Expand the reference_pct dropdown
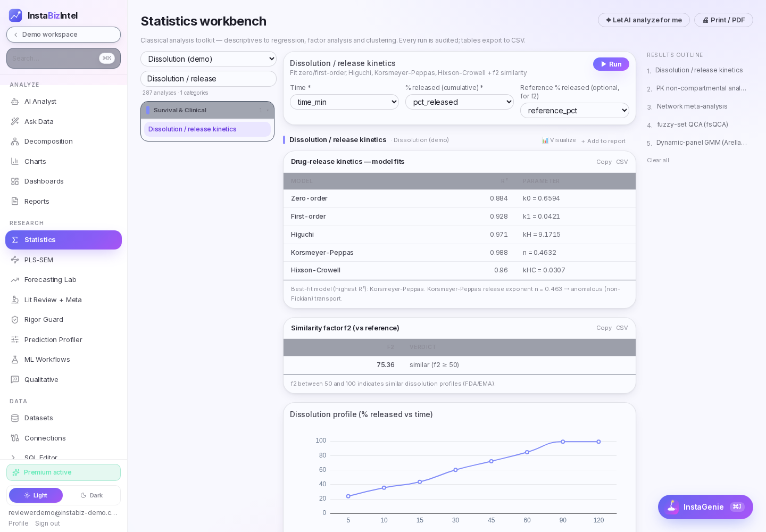 [574, 111]
